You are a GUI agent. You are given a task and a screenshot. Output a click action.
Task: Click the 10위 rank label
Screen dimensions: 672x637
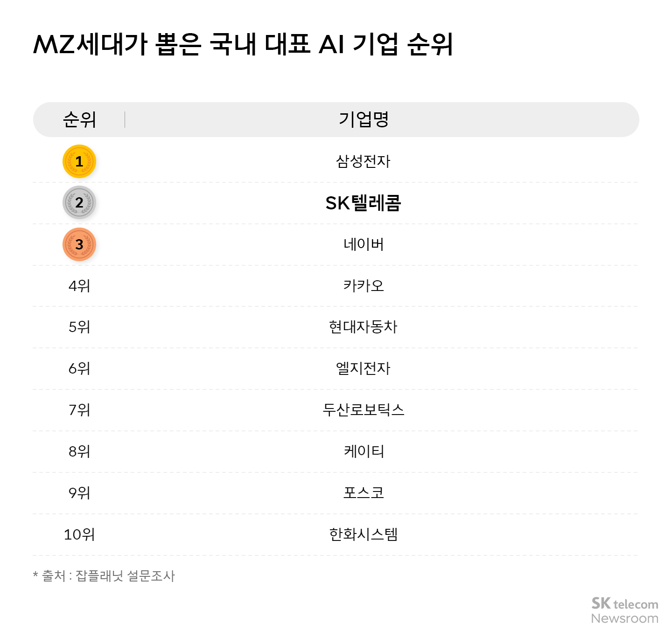[x=79, y=534]
